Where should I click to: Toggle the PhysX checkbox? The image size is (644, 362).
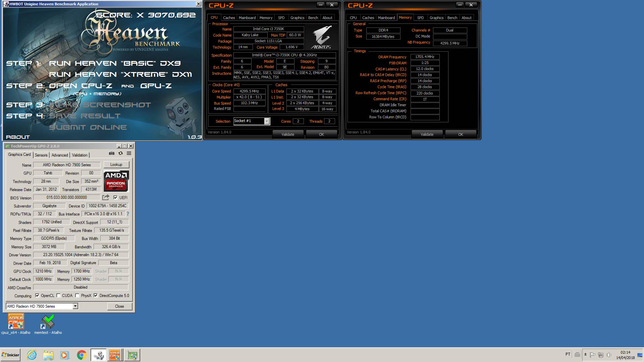coord(77,296)
